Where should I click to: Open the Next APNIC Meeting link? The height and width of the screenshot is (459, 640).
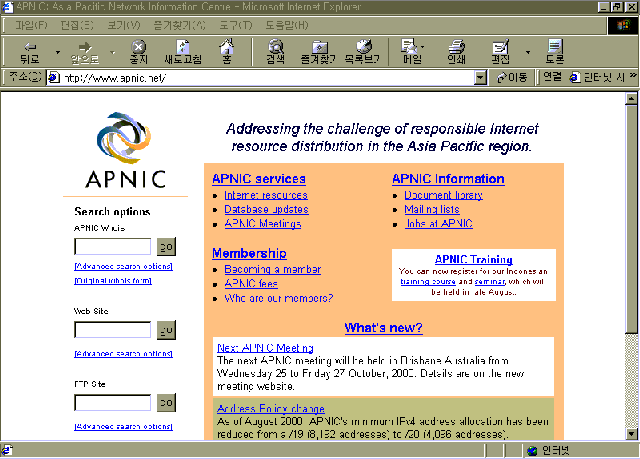tap(265, 348)
